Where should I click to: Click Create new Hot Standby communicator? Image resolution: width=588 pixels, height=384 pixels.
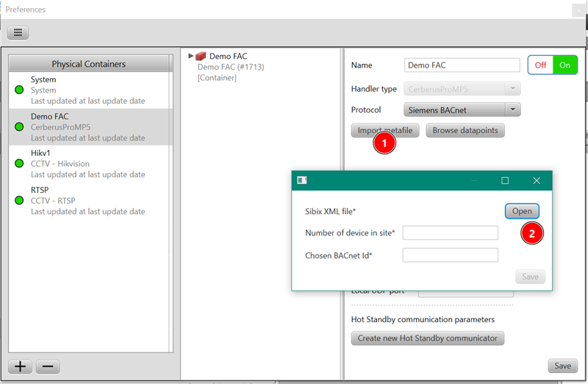click(x=427, y=338)
